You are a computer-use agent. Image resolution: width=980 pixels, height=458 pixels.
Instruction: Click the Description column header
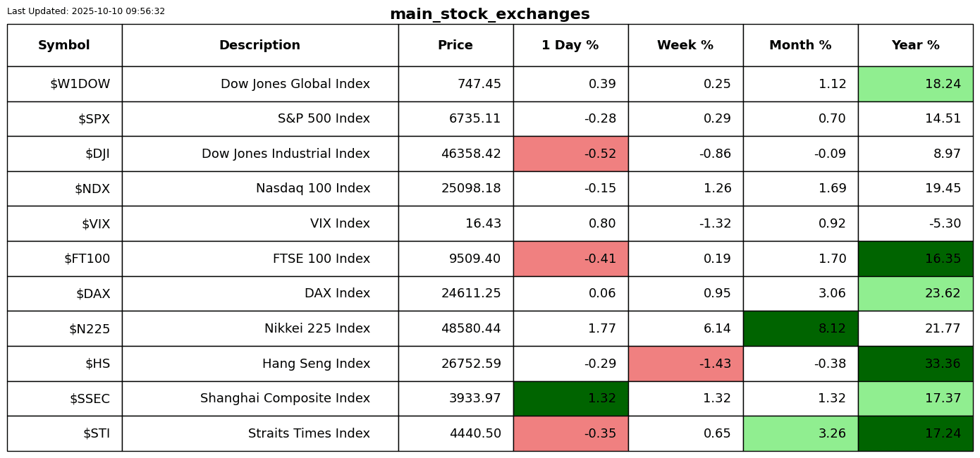[x=259, y=45]
